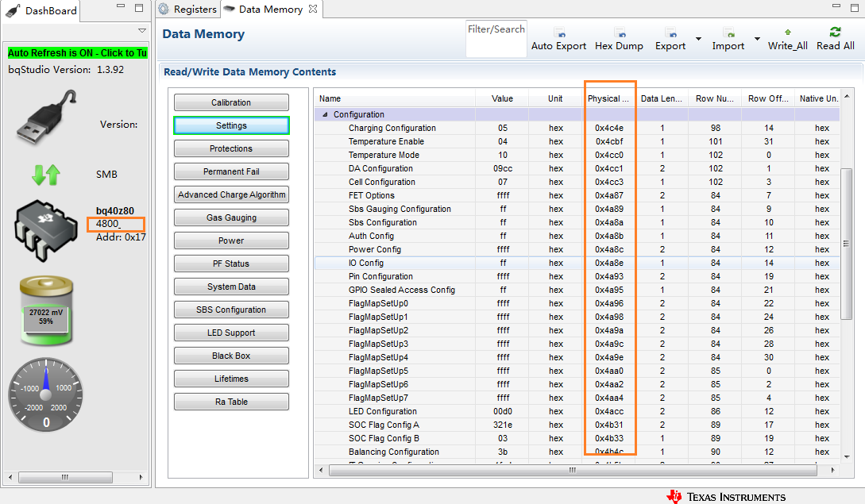Click the Cell Configuration value 07

click(503, 182)
